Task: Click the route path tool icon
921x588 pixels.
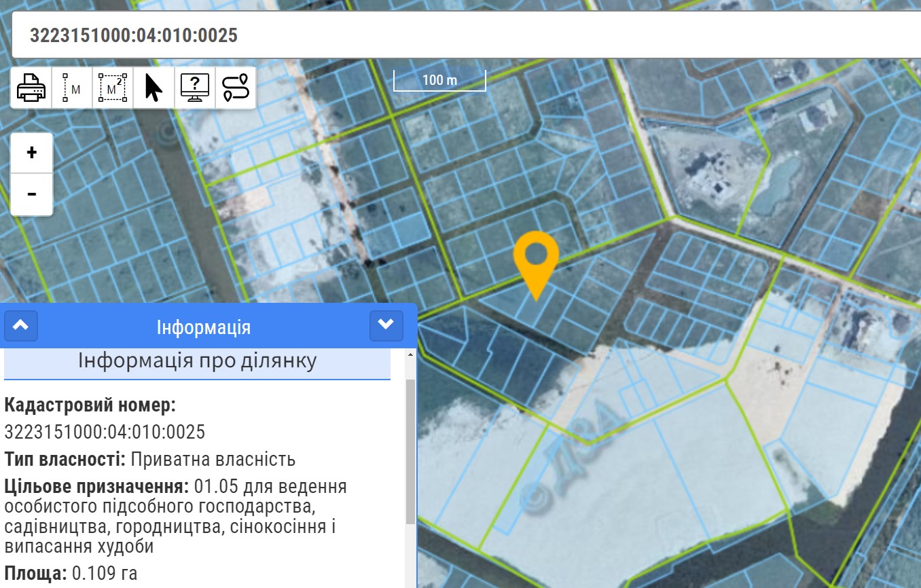Action: [x=236, y=88]
